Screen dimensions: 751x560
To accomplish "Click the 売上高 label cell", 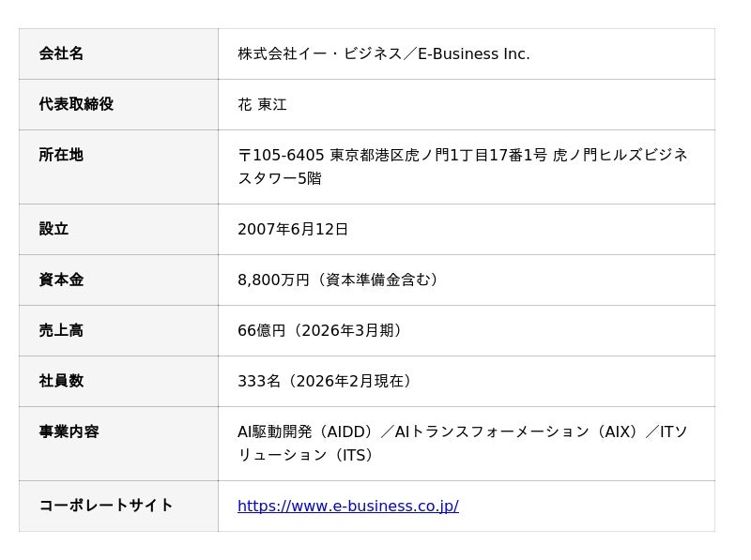I will click(x=118, y=331).
